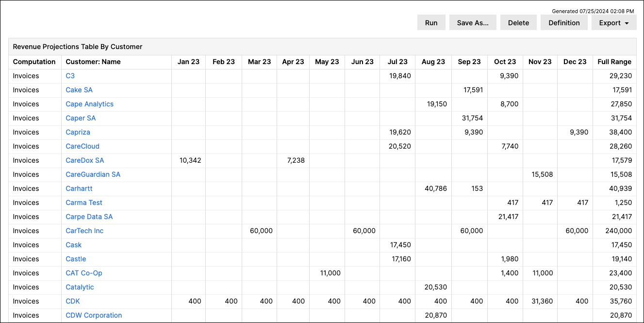Open the Cape Analytics customer link
Screen dimensions: 644x323
pyautogui.click(x=90, y=104)
